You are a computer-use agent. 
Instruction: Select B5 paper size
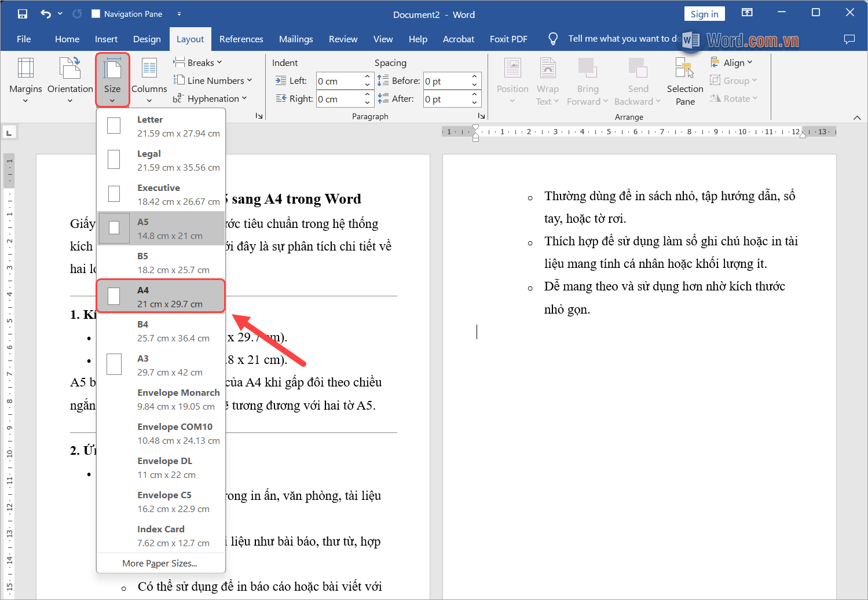click(x=161, y=263)
